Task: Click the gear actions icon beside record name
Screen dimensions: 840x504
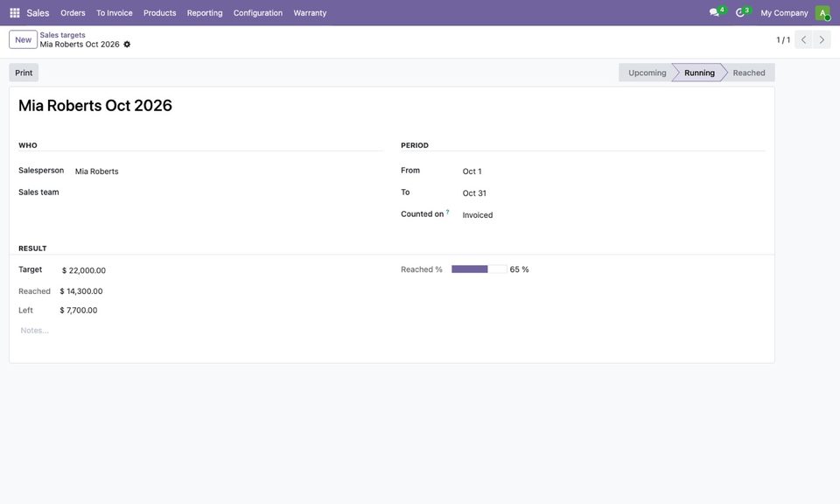Action: tap(127, 45)
